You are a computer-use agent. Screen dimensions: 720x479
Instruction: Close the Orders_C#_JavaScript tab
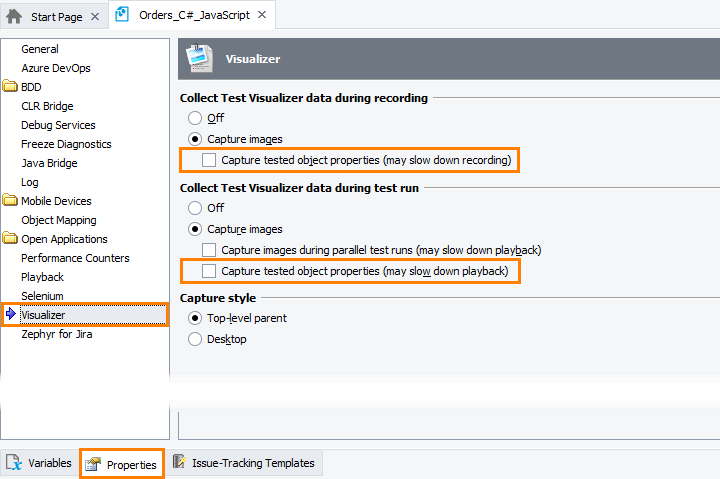263,15
